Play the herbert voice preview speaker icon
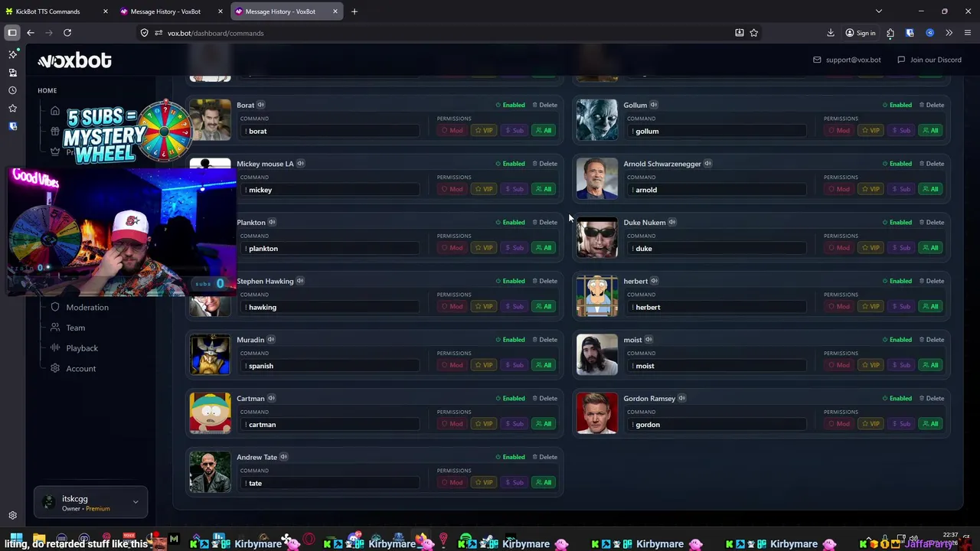 click(655, 281)
